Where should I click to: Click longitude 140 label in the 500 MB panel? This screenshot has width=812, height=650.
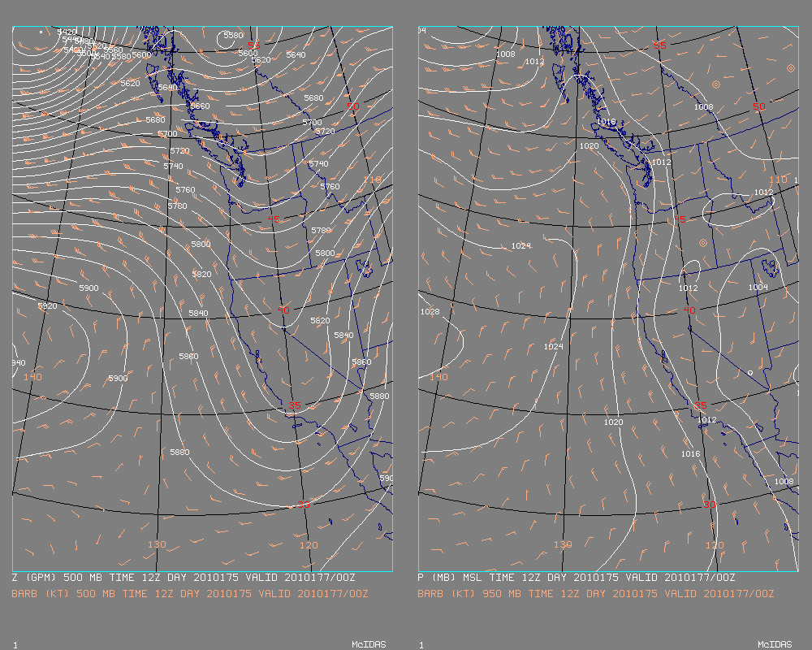(x=32, y=377)
